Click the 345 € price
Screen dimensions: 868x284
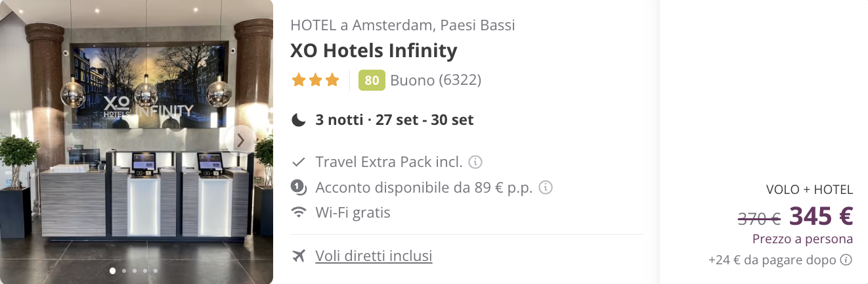pyautogui.click(x=821, y=216)
